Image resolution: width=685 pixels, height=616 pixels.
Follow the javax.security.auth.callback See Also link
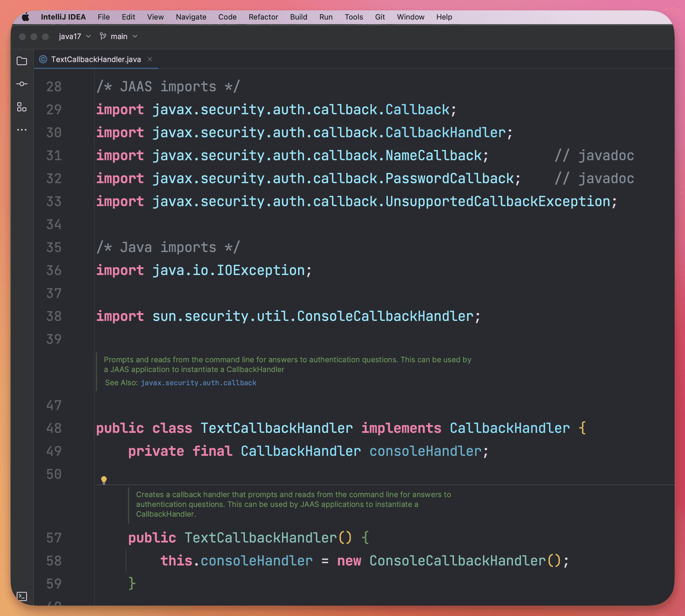point(198,383)
